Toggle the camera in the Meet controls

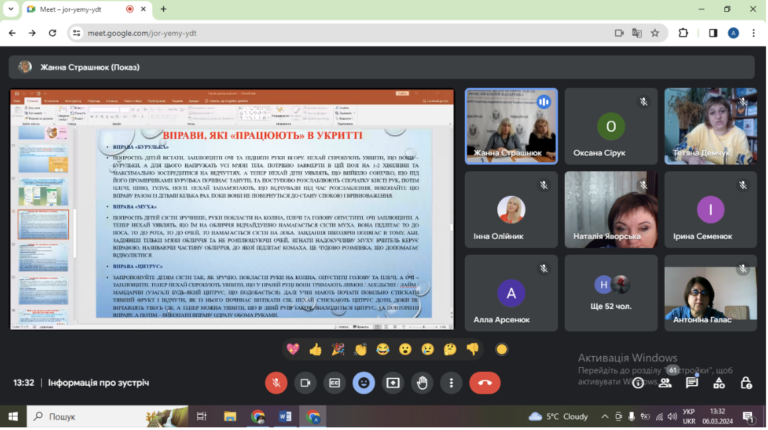305,383
